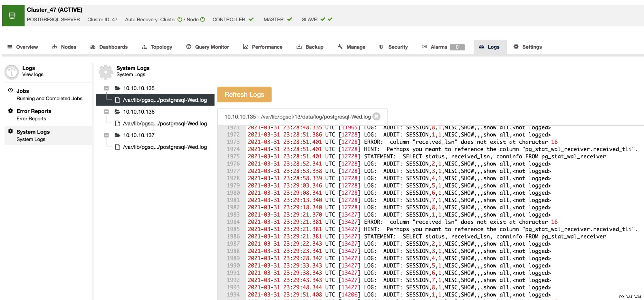The height and width of the screenshot is (300, 644).
Task: Open the Performance tab
Action: click(263, 47)
